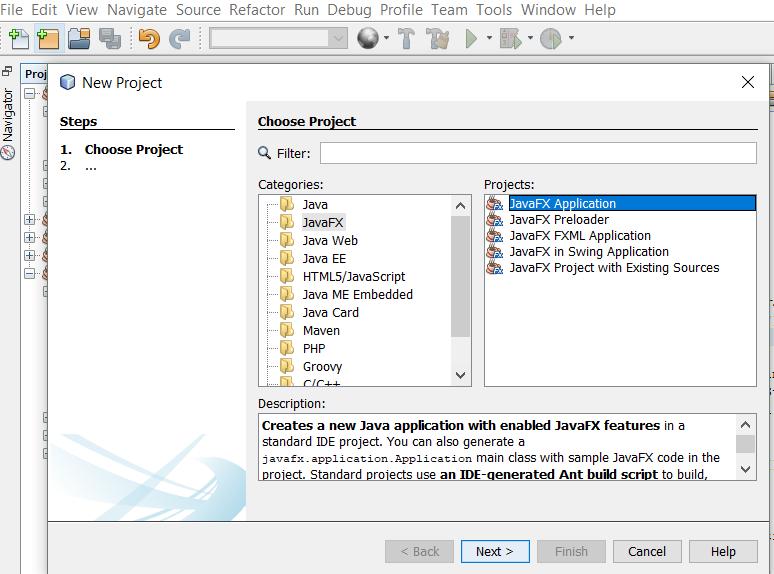Select JavaFX Application in Projects list
Viewport: 774px width, 574px height.
point(632,203)
